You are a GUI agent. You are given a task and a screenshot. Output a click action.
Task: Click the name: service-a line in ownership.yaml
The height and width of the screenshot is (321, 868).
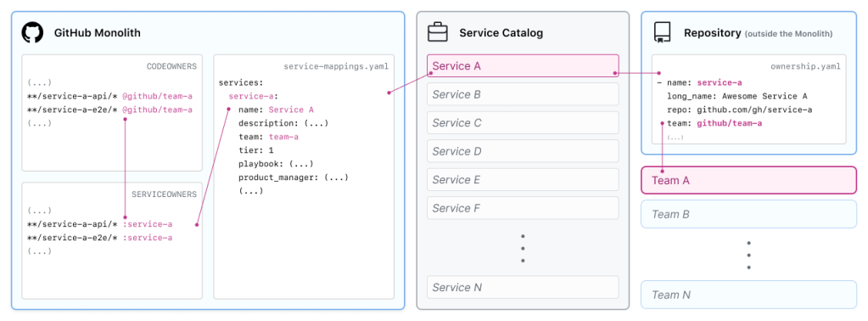tap(699, 82)
